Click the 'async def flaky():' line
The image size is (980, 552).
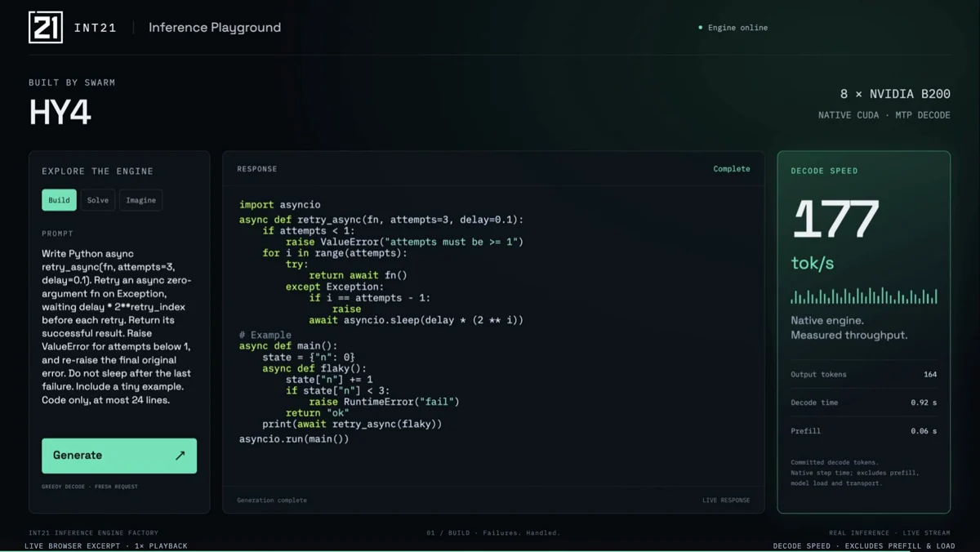coord(314,368)
